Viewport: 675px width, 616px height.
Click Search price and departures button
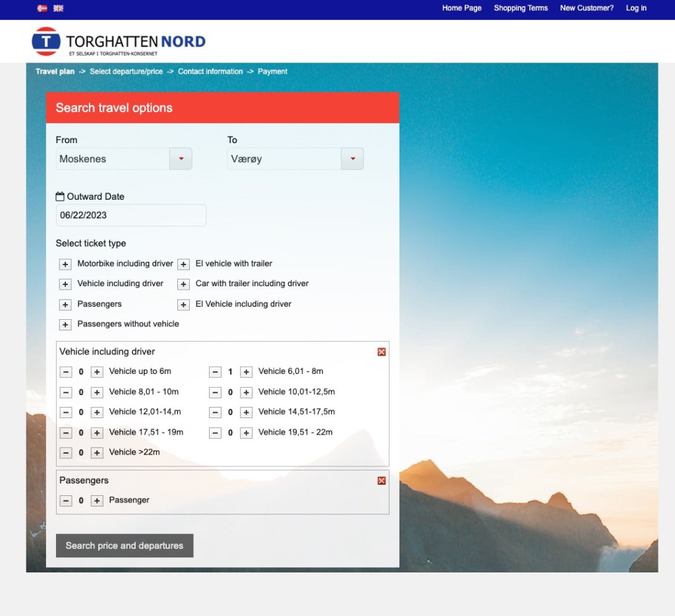(125, 545)
